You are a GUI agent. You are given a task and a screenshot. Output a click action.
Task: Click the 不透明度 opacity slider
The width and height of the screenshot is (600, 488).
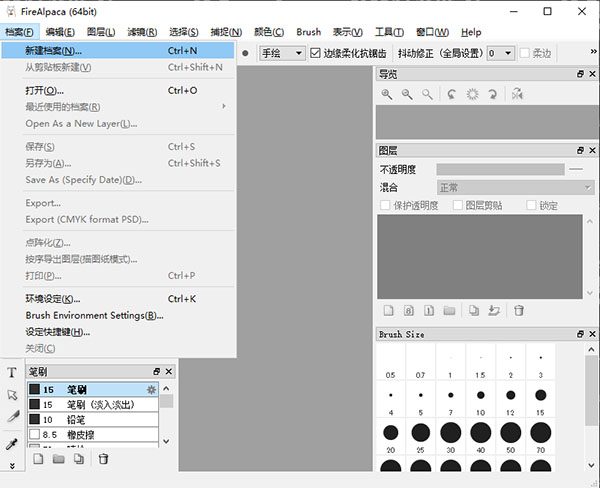coord(499,170)
